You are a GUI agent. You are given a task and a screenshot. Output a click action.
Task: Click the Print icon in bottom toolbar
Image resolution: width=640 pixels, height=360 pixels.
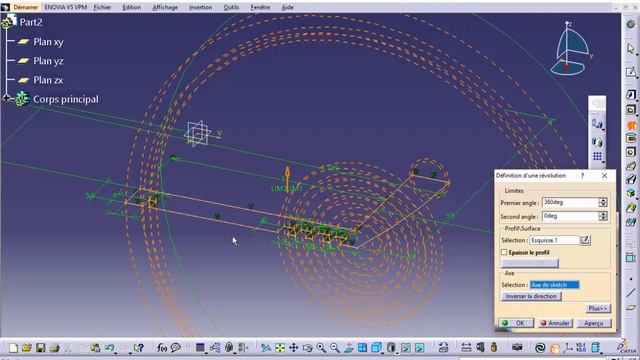54,348
